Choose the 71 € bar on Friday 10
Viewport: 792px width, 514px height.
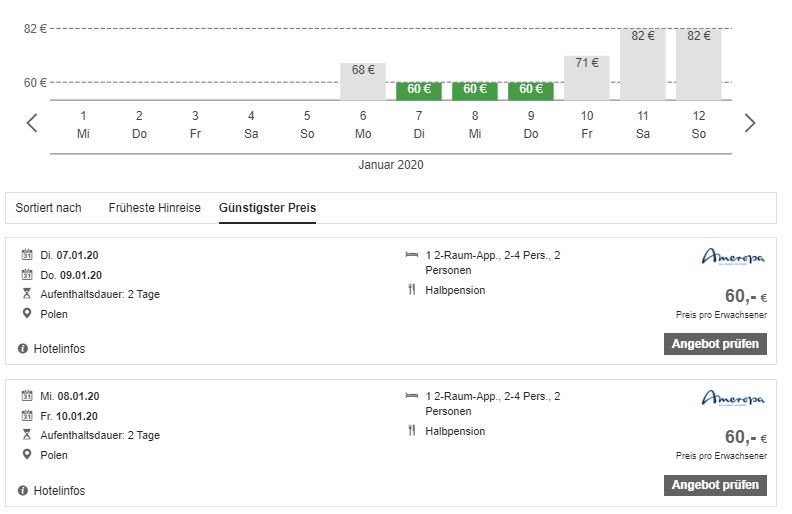(587, 78)
